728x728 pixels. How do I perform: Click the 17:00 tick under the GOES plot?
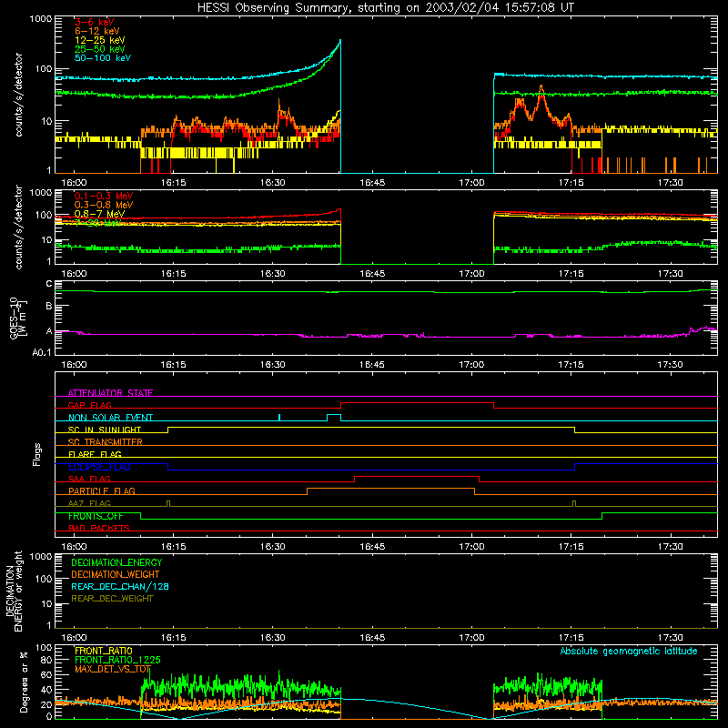click(471, 365)
